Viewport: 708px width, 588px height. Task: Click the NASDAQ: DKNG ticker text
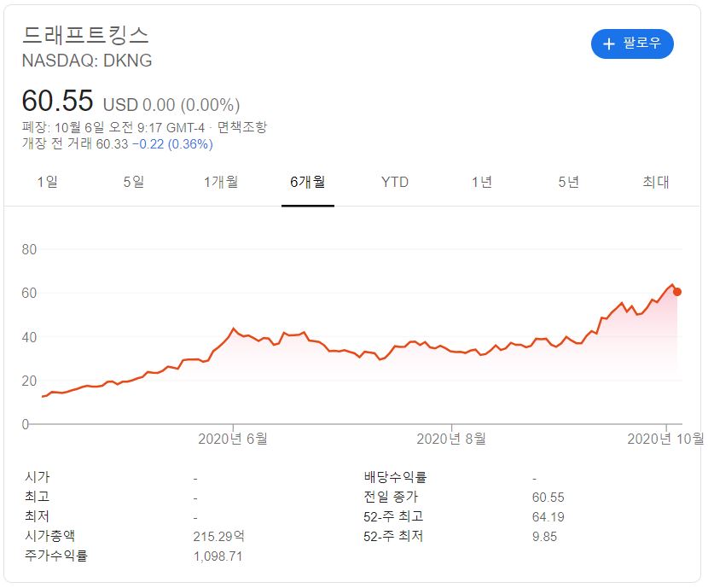click(87, 61)
